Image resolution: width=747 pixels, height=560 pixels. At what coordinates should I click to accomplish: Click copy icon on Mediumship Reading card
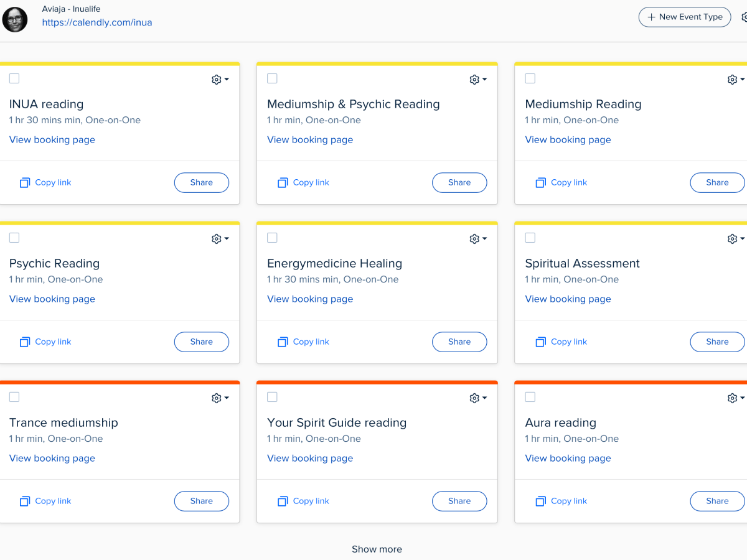(540, 183)
